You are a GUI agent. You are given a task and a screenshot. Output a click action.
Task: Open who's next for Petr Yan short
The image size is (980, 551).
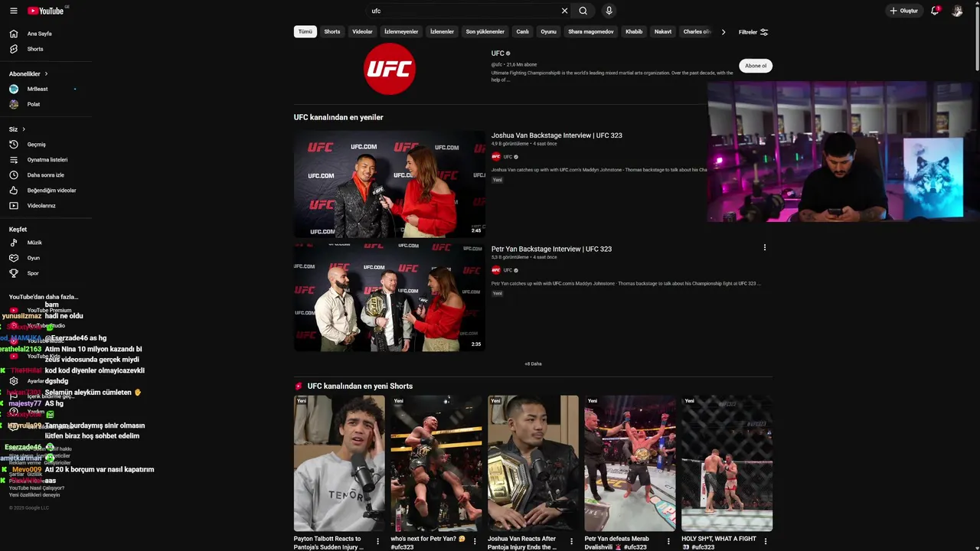436,463
